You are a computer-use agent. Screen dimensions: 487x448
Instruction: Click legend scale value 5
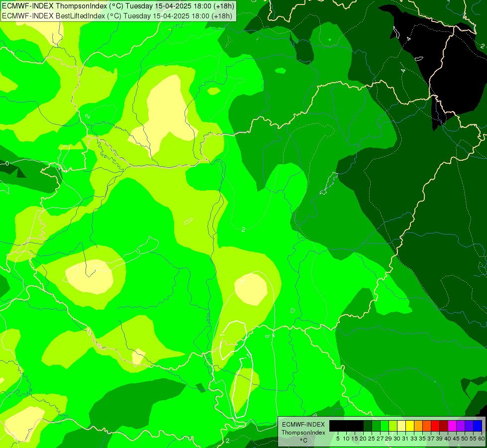coord(338,439)
